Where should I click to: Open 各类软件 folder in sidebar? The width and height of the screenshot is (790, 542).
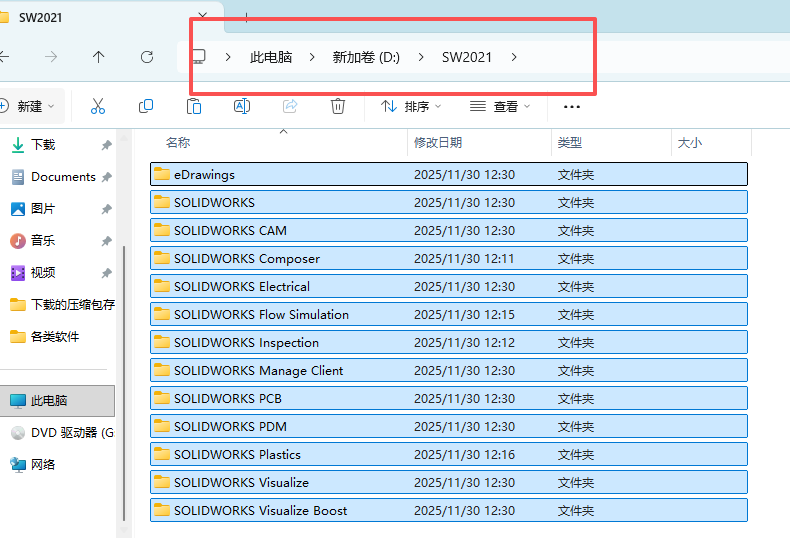tap(45, 336)
